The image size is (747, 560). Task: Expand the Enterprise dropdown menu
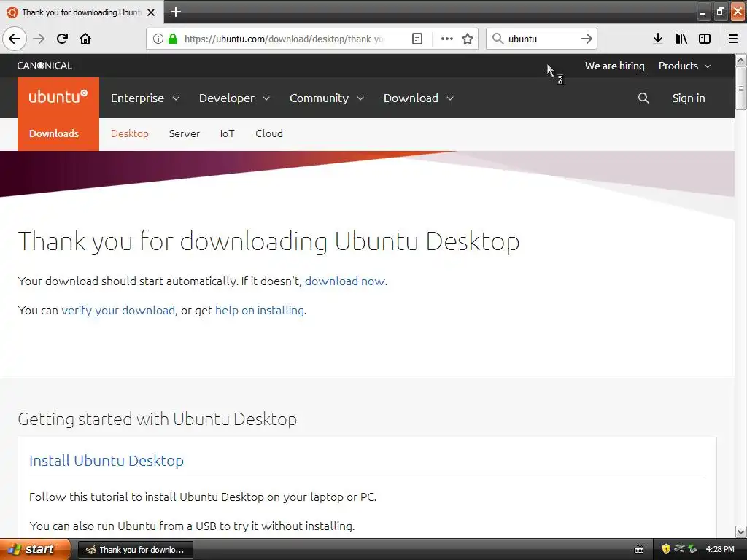click(145, 98)
